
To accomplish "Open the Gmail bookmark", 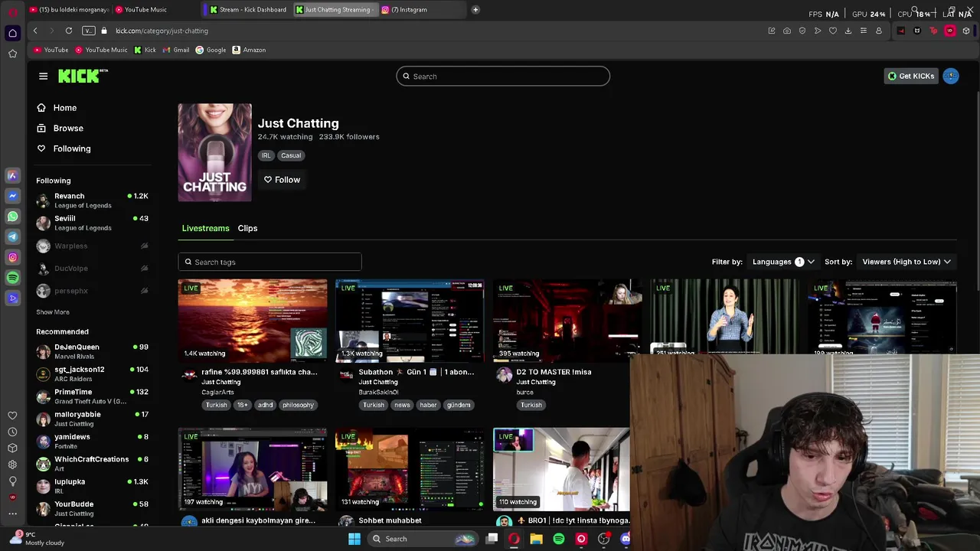I will coord(175,50).
